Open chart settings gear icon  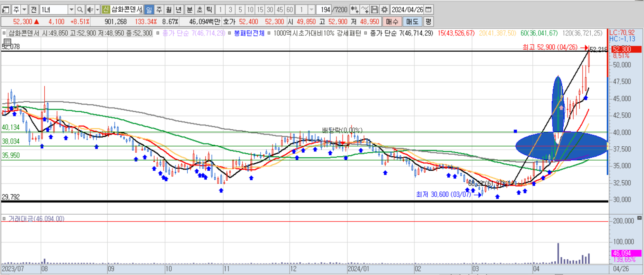point(384,10)
